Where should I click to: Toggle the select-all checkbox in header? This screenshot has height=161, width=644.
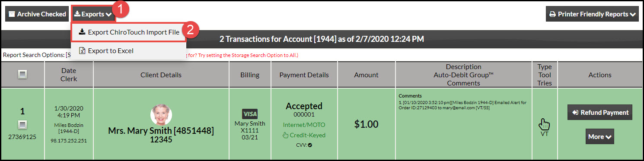(x=22, y=75)
